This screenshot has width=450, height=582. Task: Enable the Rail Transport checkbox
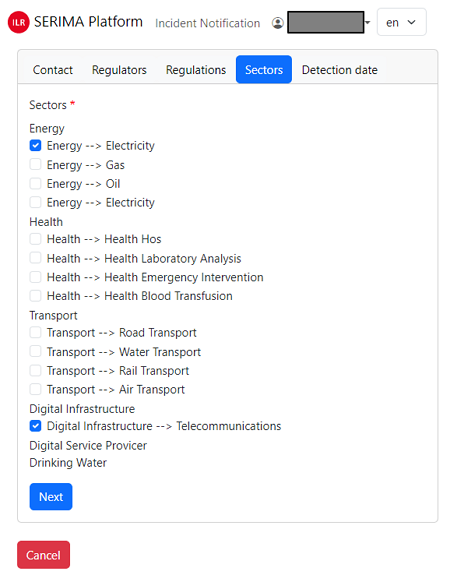click(36, 370)
